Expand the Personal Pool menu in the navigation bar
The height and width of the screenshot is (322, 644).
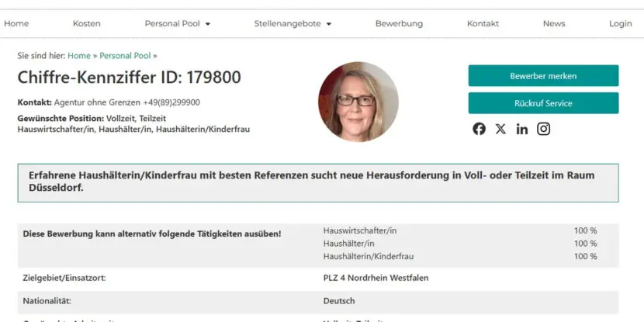pos(178,23)
